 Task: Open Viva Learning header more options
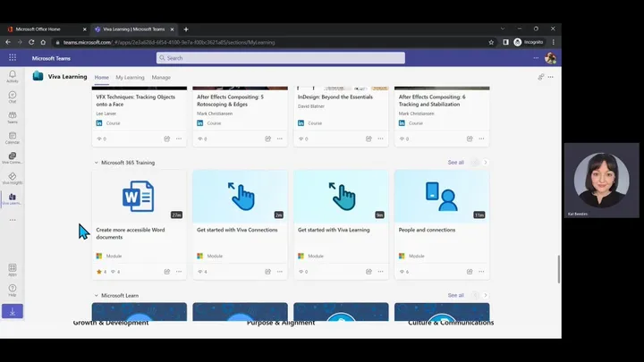point(551,77)
